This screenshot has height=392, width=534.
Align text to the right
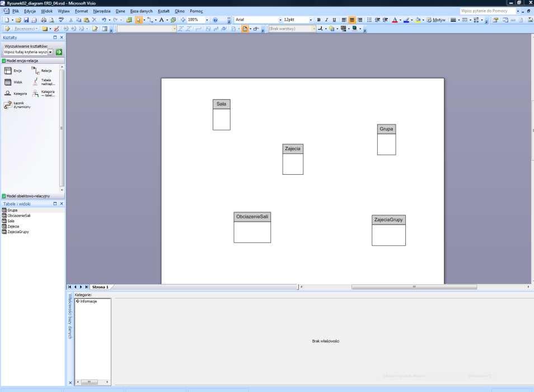pos(360,20)
